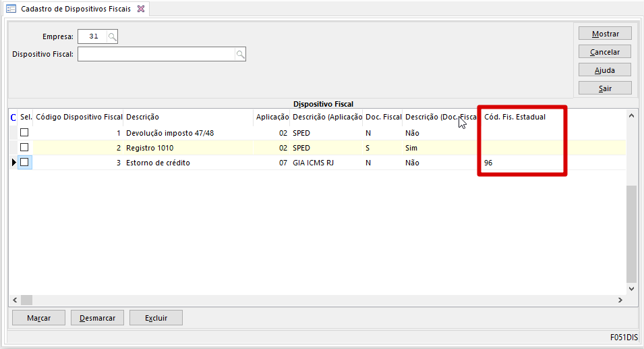Click the Cód. Fis. Estadual cell showing 96

[519, 163]
